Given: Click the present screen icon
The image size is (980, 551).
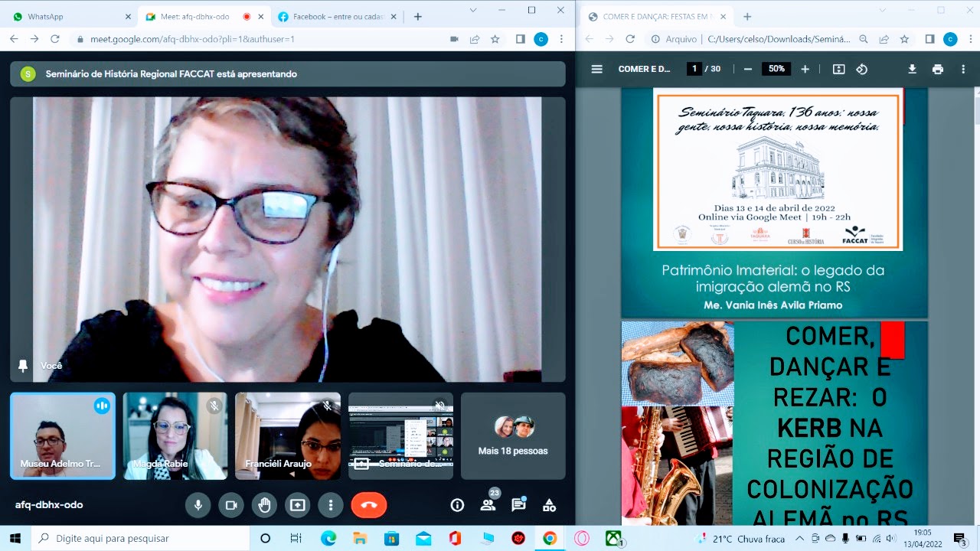Looking at the screenshot, I should 297,505.
